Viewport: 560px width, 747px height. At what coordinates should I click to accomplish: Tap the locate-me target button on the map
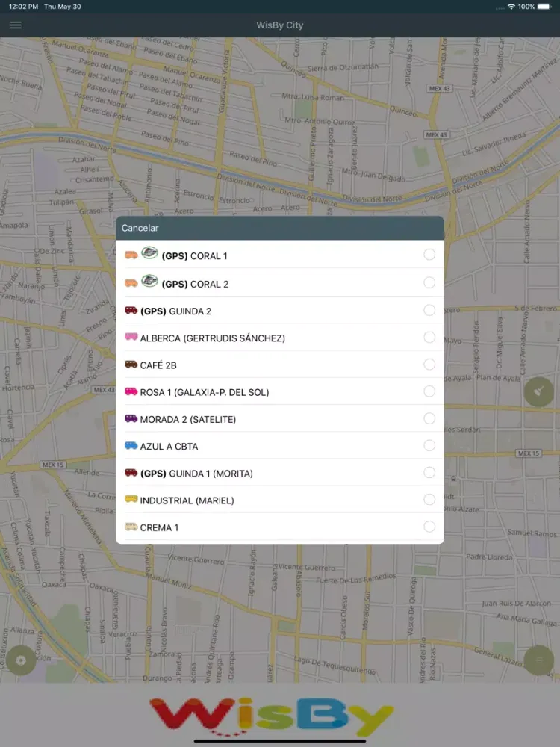pos(20,660)
